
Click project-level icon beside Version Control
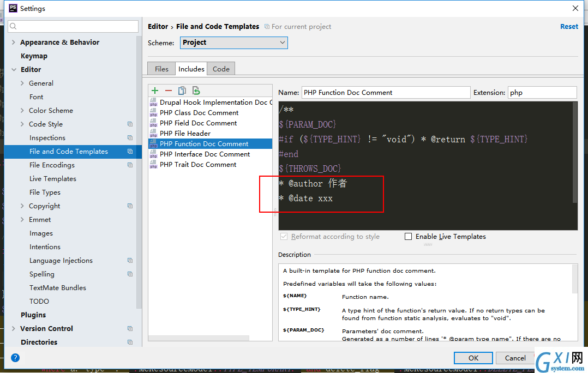coord(130,328)
